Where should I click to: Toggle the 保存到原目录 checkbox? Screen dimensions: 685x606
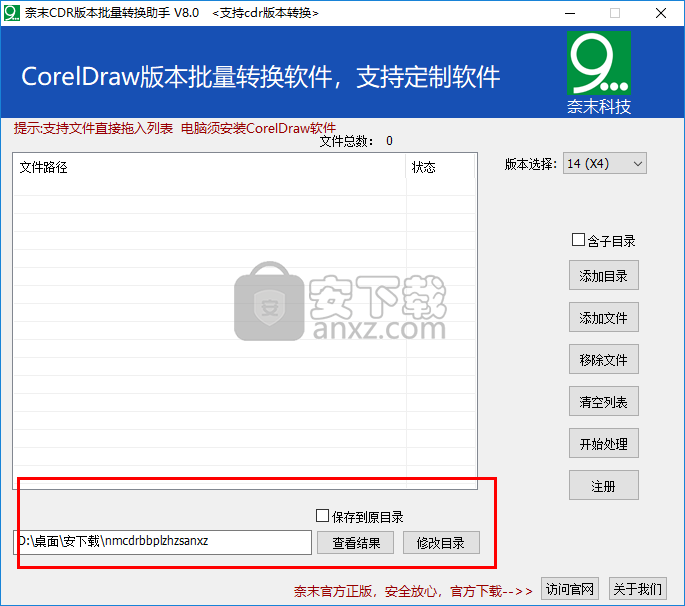322,516
